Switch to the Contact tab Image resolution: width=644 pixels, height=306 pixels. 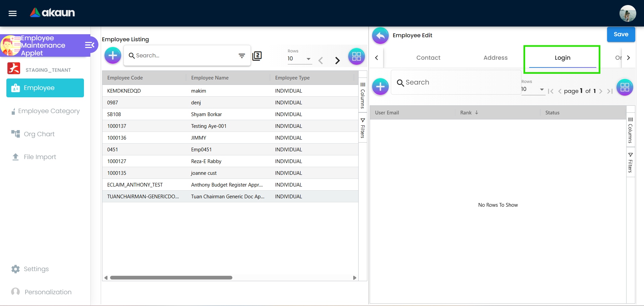pos(428,58)
